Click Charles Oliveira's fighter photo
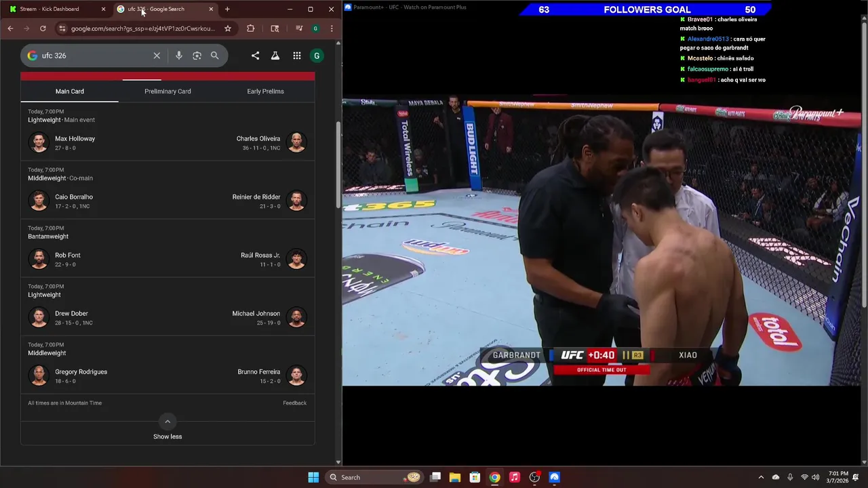 click(x=296, y=142)
